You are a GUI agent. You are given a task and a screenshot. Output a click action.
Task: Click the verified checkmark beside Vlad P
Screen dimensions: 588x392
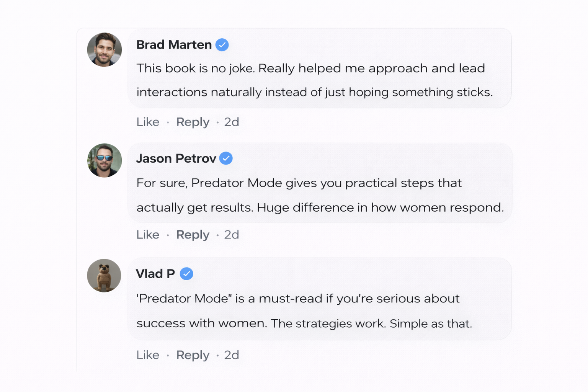point(186,274)
